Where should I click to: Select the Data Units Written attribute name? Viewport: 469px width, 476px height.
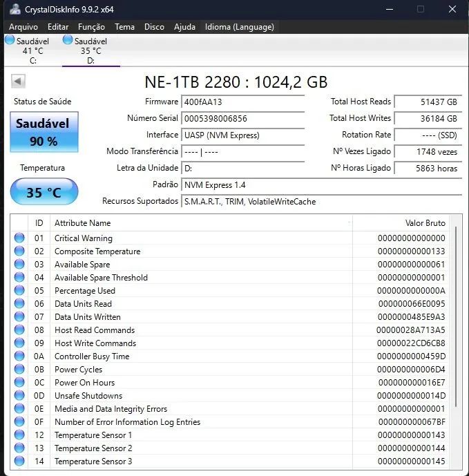tap(88, 317)
